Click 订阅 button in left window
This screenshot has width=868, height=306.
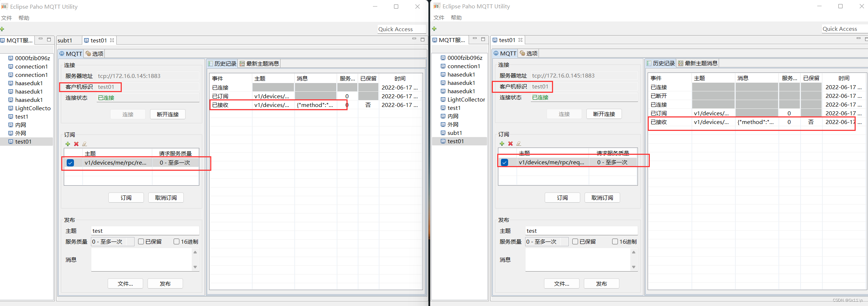click(x=126, y=198)
